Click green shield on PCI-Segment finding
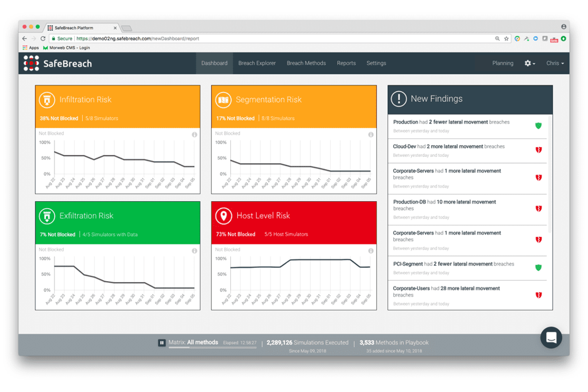Viewport: 588px width, 392px height. 538,267
